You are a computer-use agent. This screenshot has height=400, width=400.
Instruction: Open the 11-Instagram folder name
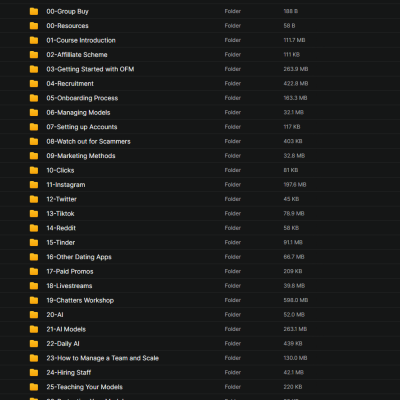tap(66, 185)
